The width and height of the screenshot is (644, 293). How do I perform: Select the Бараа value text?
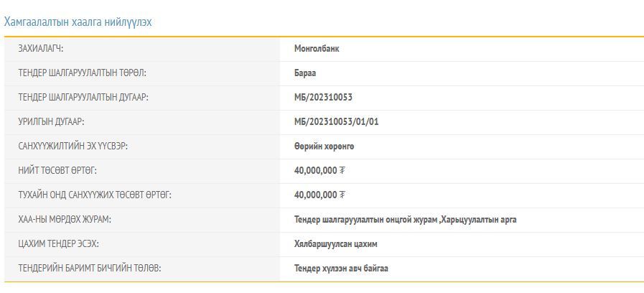(x=305, y=73)
